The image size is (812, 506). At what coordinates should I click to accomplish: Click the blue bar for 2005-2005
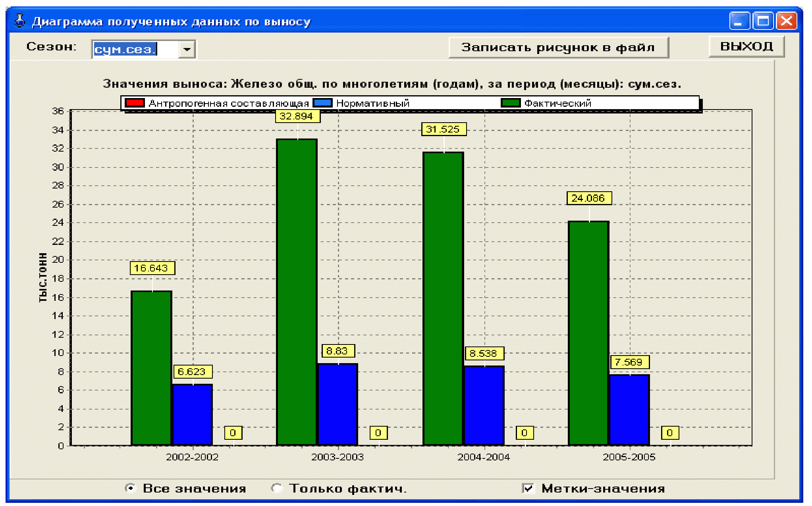629,410
